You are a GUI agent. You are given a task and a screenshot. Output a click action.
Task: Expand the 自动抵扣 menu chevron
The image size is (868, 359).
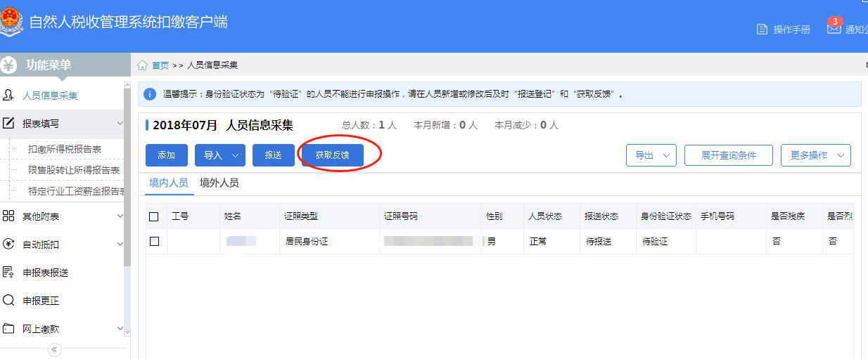(x=120, y=244)
